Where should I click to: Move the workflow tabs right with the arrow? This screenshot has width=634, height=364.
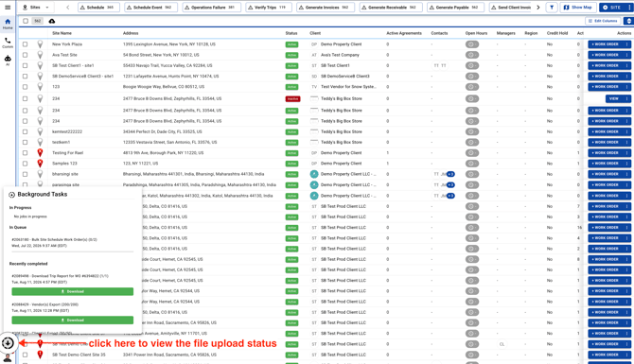538,8
